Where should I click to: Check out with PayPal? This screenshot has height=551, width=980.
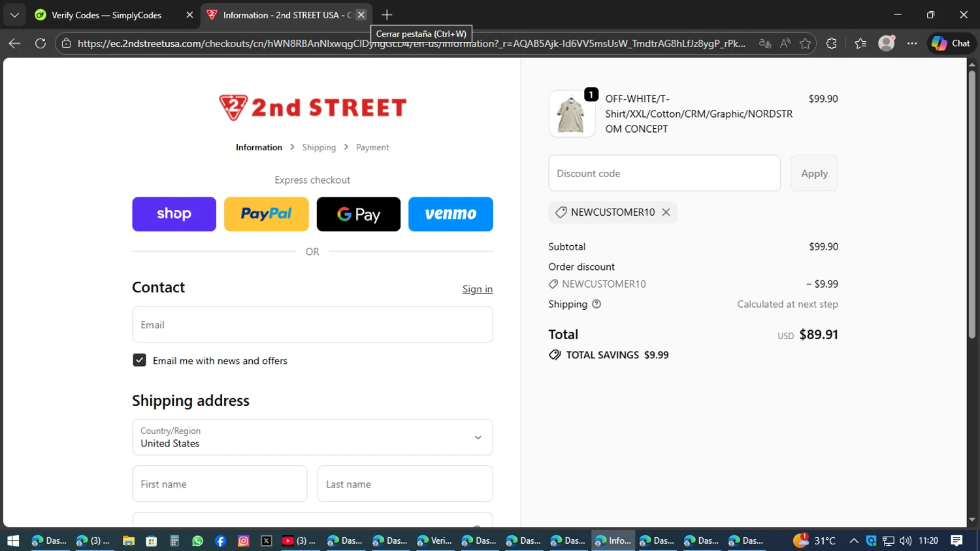pos(267,214)
